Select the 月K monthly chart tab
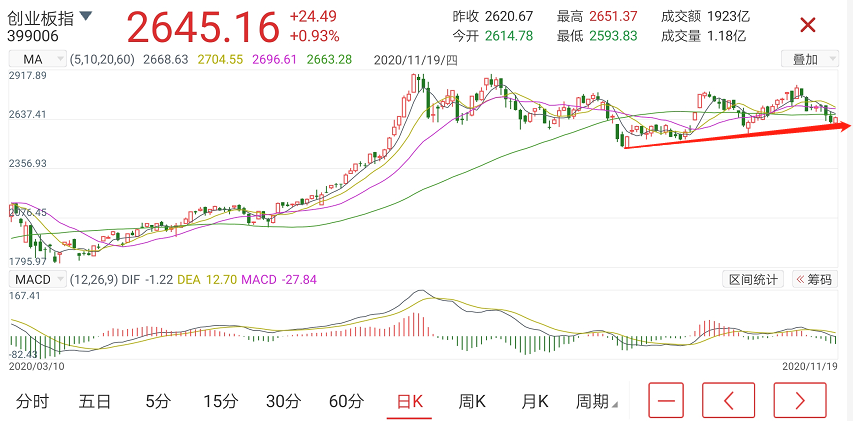Viewport: 853px width, 421px height. (x=535, y=401)
